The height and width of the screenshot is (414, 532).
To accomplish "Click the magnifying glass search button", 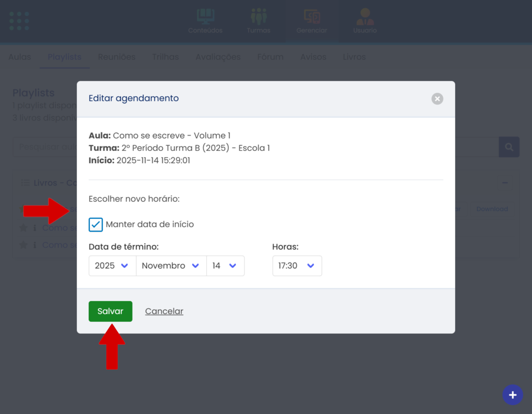I will click(509, 147).
